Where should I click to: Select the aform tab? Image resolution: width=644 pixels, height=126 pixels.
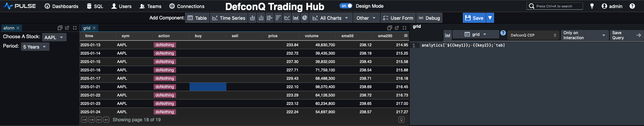click(9, 28)
